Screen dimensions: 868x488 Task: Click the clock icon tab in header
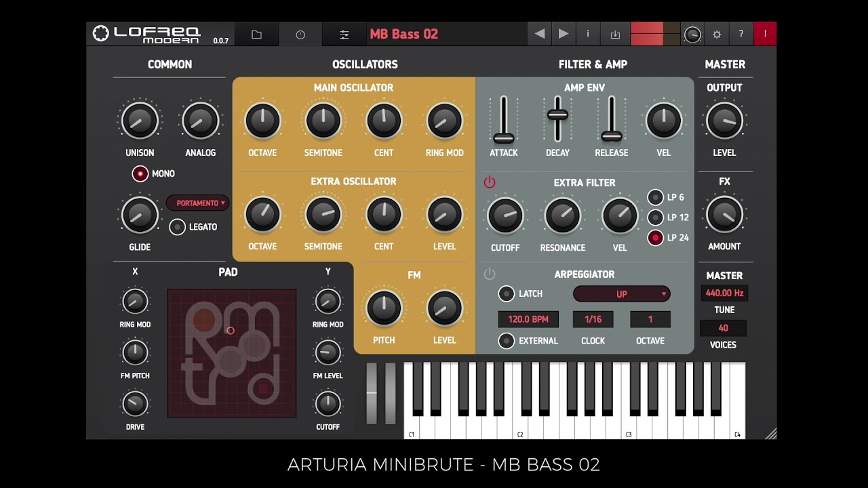tap(300, 35)
